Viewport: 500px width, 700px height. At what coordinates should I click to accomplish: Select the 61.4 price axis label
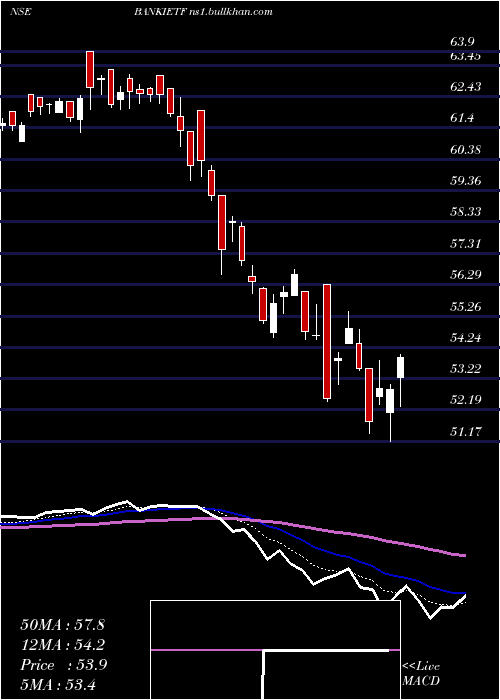point(463,118)
